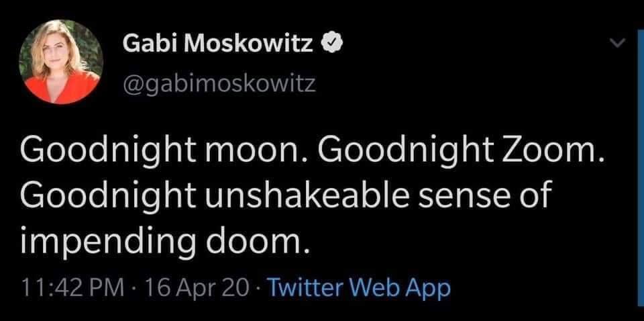Open Gabi Moskowitz's profile picture
Image resolution: width=644 pixels, height=321 pixels.
pyautogui.click(x=61, y=61)
